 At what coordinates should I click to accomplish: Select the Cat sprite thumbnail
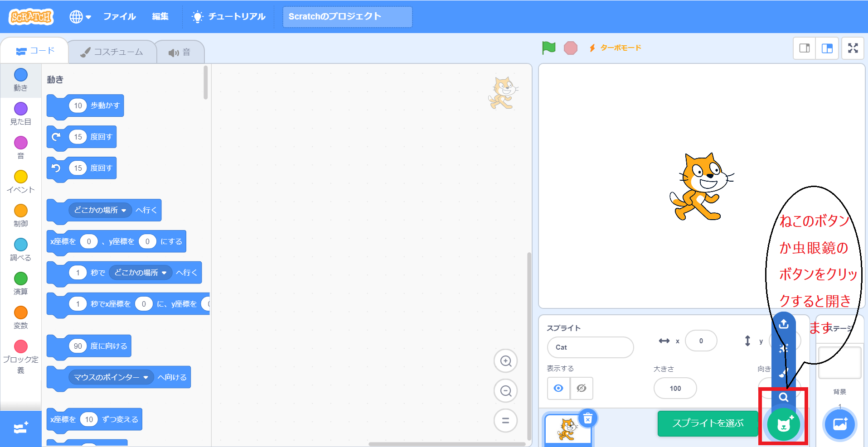(567, 429)
